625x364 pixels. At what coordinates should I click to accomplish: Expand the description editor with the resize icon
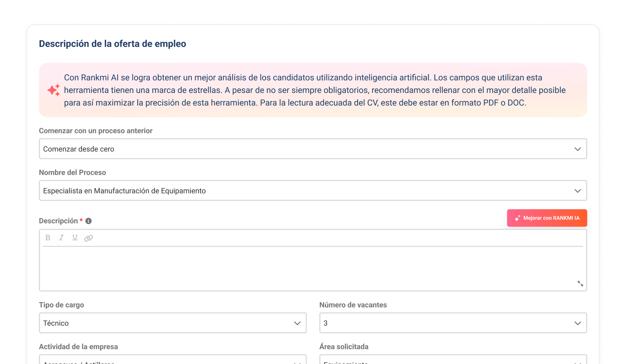coord(580,283)
